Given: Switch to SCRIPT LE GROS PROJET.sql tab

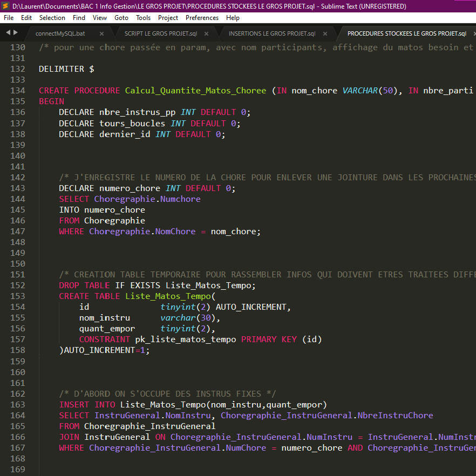Looking at the screenshot, I should [x=160, y=33].
